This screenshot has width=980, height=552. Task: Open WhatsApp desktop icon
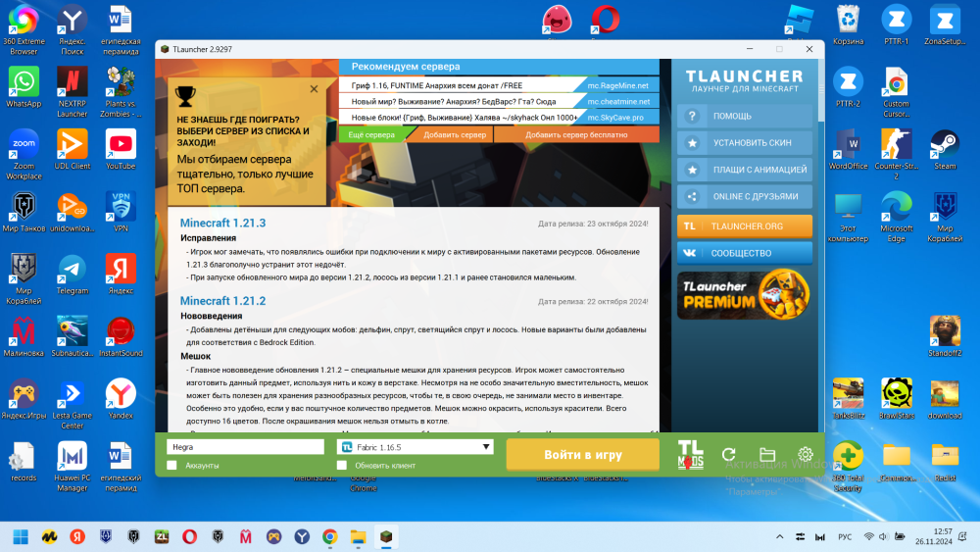pyautogui.click(x=24, y=88)
